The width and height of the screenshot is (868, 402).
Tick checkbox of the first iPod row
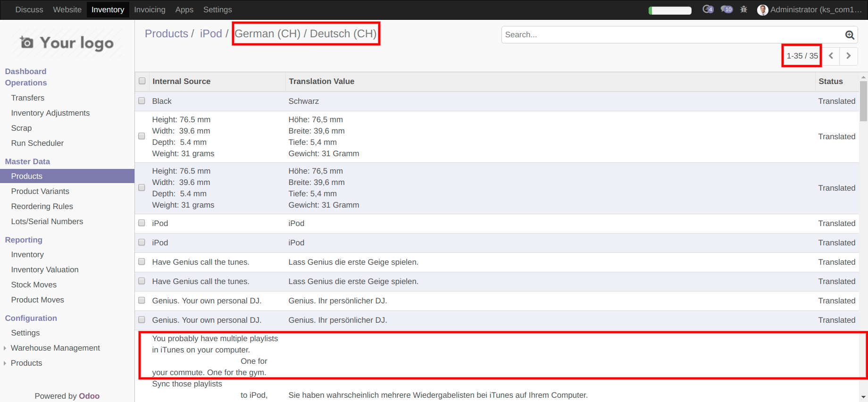142,223
